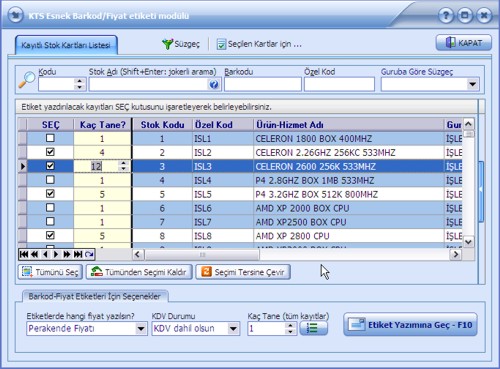Click Seçimi Tersine Çevir button

(243, 272)
